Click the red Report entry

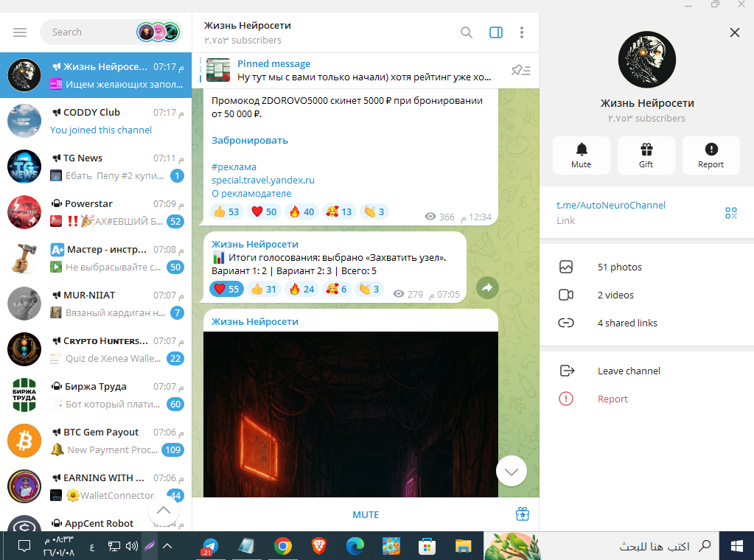coord(647,399)
